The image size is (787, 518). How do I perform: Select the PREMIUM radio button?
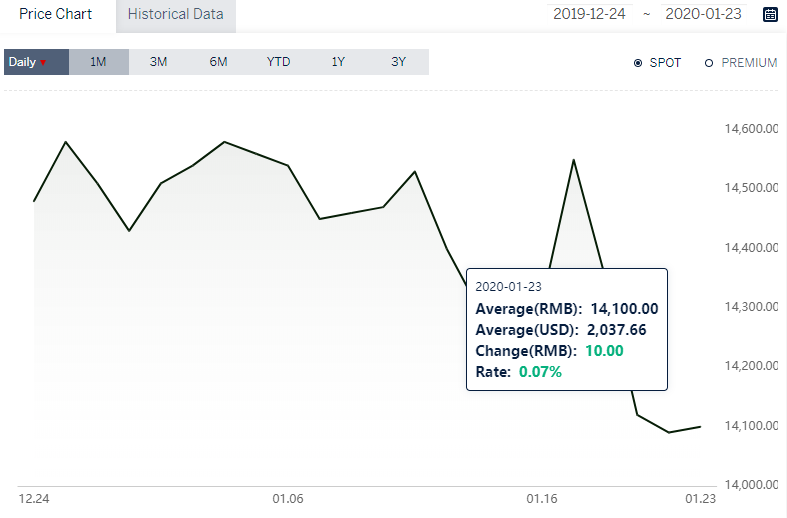[709, 63]
